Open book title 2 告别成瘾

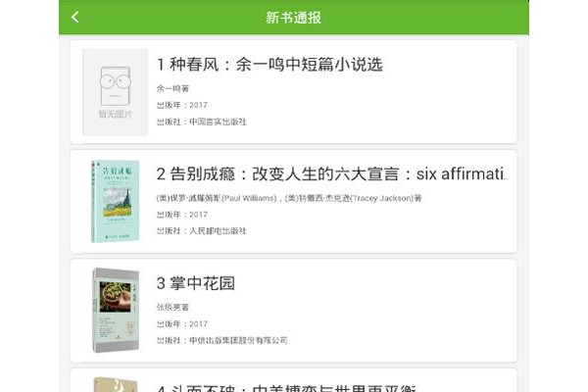pyautogui.click(x=332, y=174)
